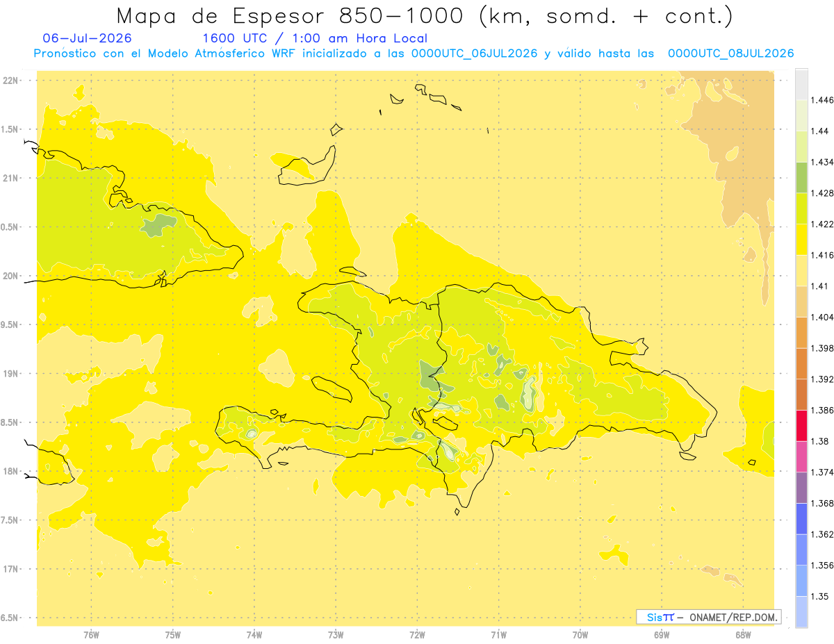Image resolution: width=834 pixels, height=644 pixels.
Task: Click the '74W' longitude label
Action: tap(254, 634)
